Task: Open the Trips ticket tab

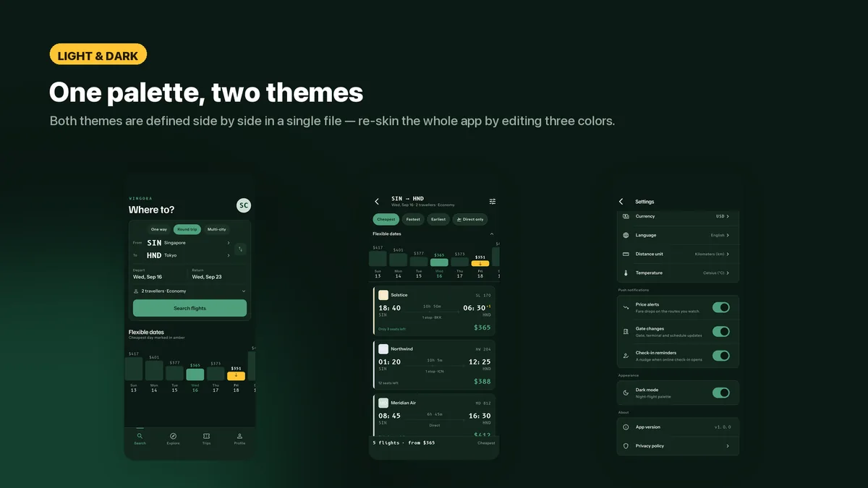Action: point(207,436)
